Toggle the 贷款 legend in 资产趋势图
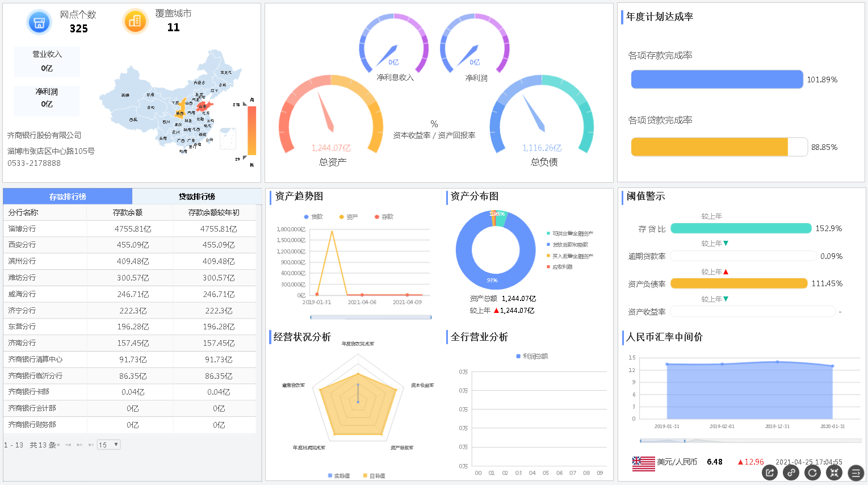The height and width of the screenshot is (485, 868). [313, 217]
